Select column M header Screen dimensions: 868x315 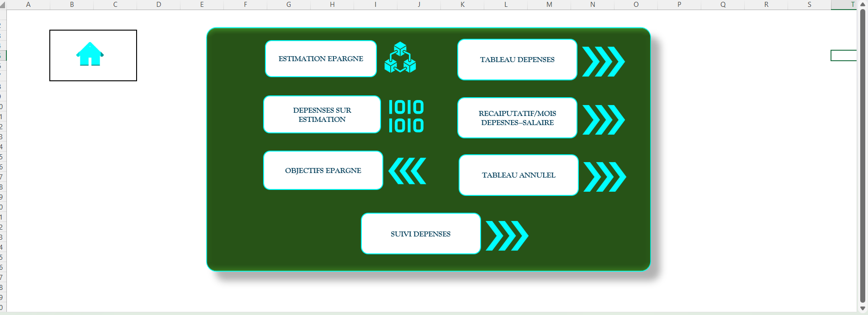tap(549, 5)
